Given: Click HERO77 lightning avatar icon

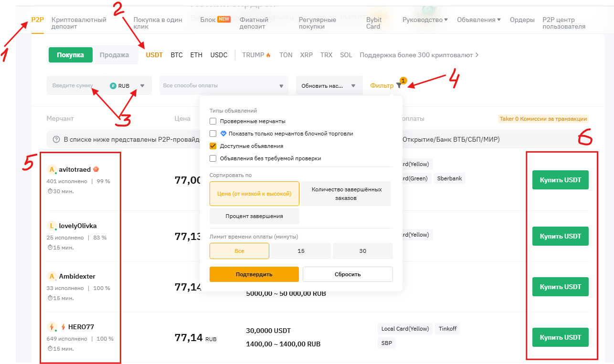Looking at the screenshot, I should (x=52, y=327).
